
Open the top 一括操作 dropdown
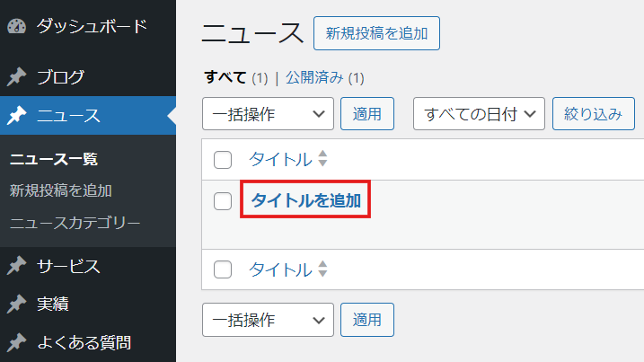coord(268,114)
